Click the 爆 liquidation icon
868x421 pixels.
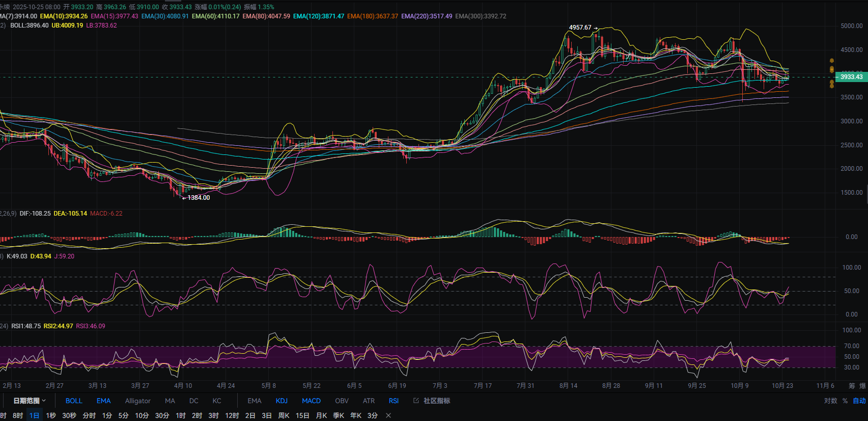point(862,386)
